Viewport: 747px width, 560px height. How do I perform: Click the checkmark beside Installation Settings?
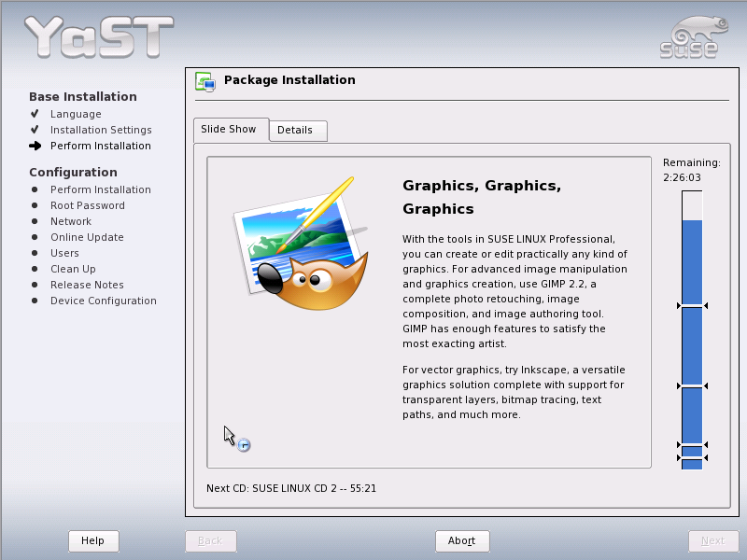(x=35, y=130)
